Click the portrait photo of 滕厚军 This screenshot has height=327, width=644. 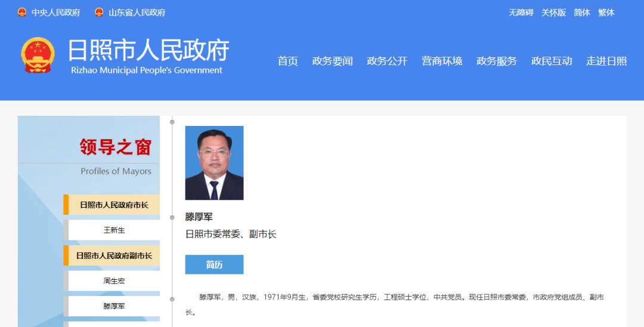tap(214, 163)
